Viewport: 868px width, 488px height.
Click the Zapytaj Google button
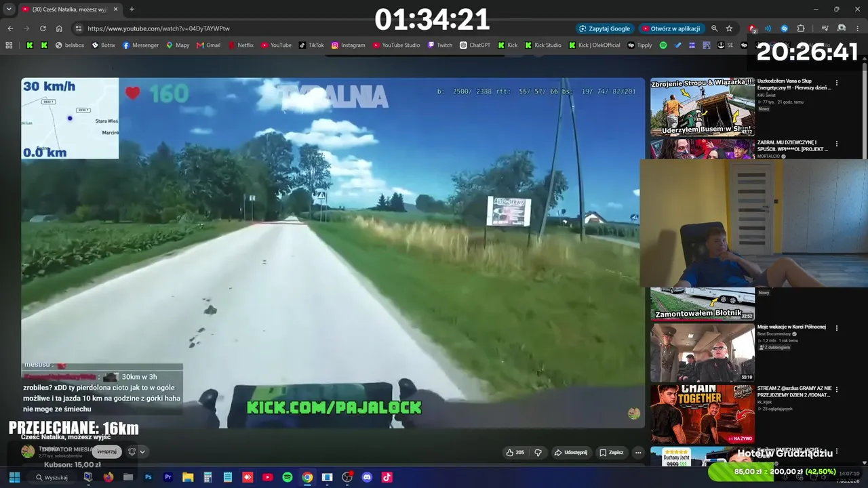click(x=605, y=28)
